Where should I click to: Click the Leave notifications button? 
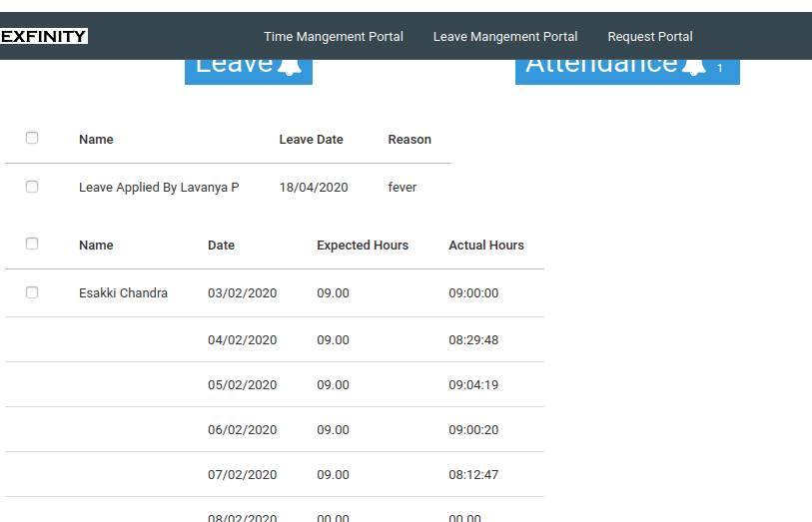tap(249, 72)
